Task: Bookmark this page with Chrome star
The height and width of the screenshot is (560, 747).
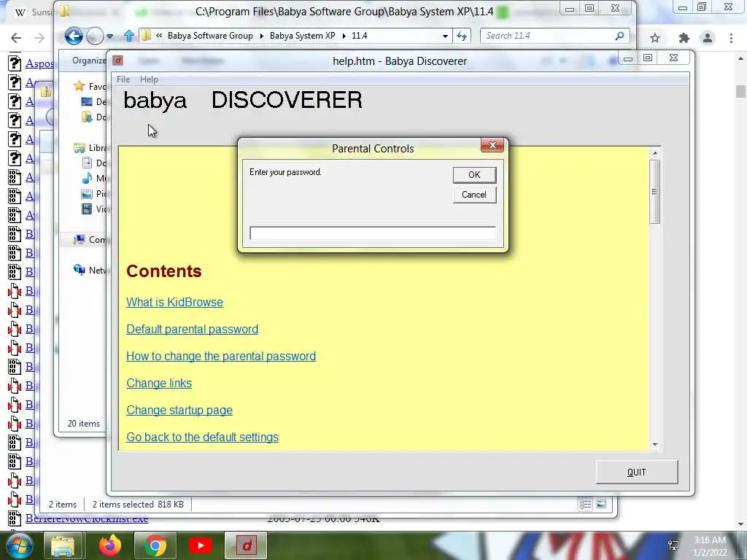Action: 655,38
